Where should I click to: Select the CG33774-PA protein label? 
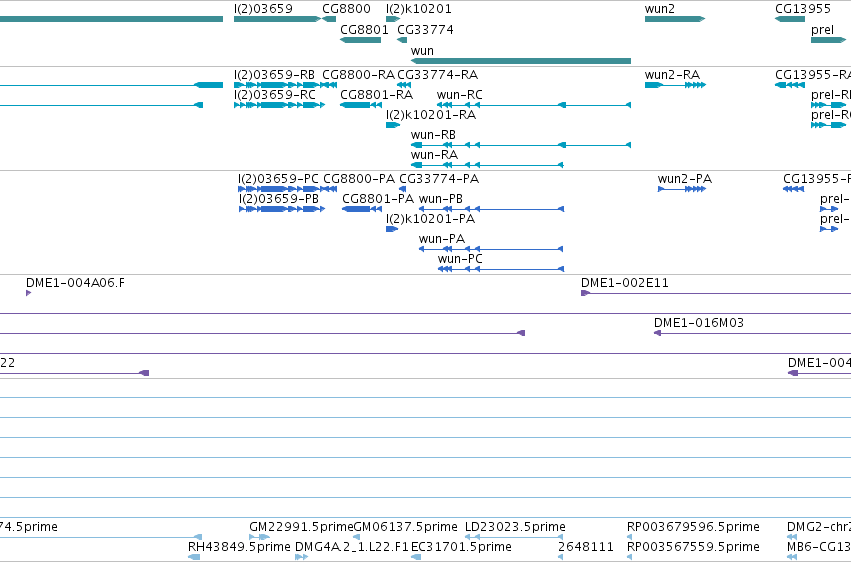coord(439,179)
